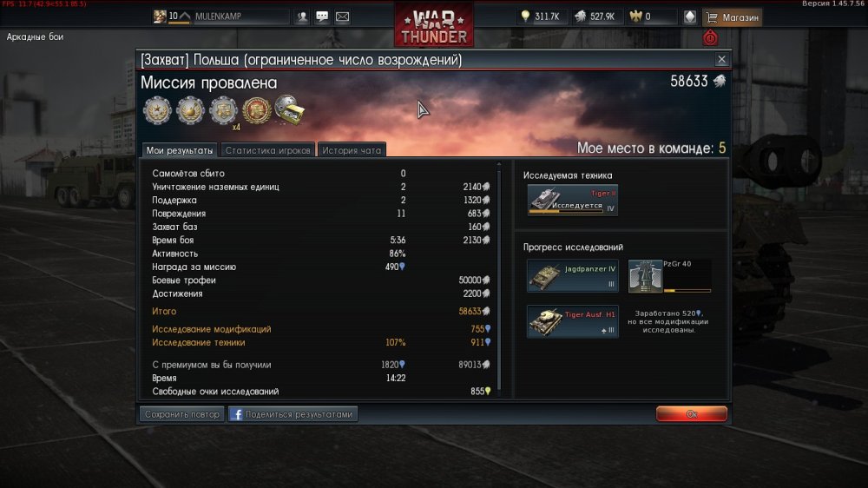
Task: Open the mail envelope icon
Action: [x=342, y=16]
